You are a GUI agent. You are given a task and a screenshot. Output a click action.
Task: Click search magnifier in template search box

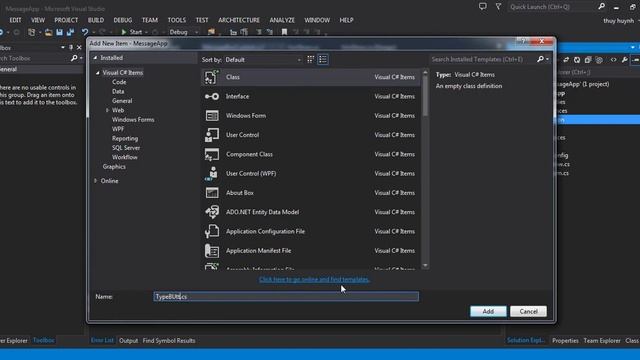(x=540, y=59)
